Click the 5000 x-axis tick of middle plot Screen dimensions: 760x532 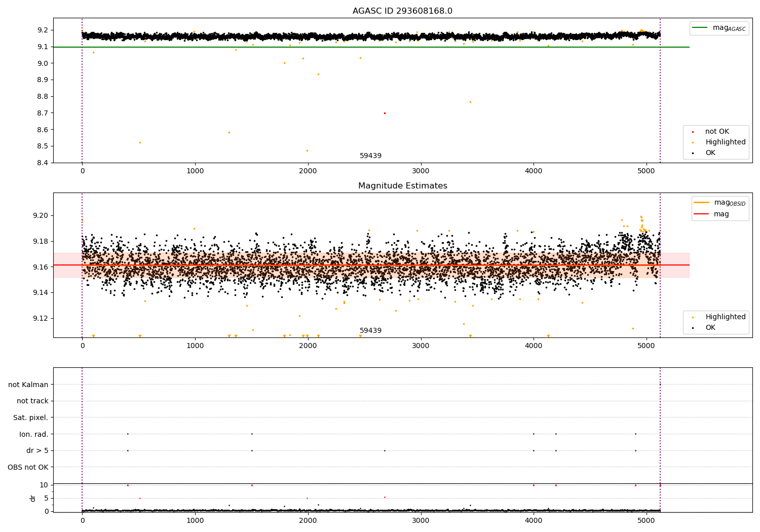pyautogui.click(x=647, y=346)
